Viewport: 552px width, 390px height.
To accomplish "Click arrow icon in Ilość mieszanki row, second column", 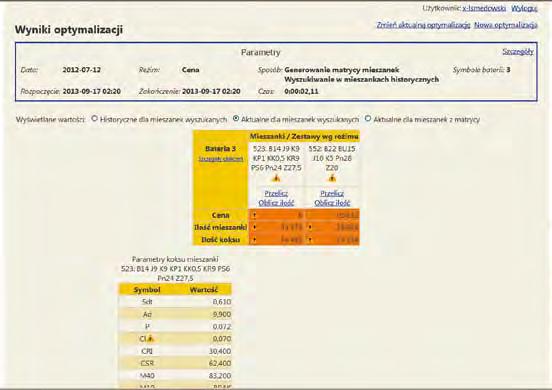I will click(x=310, y=227).
